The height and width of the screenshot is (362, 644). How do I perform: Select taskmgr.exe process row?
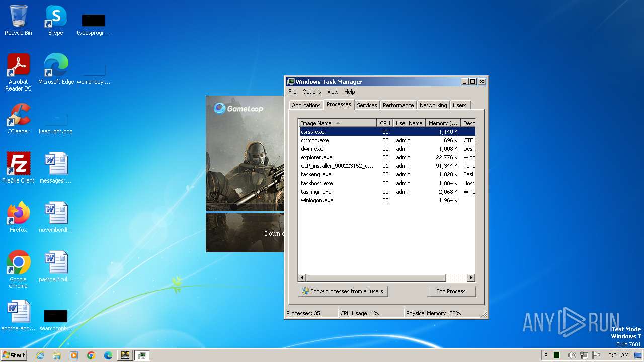click(x=387, y=192)
